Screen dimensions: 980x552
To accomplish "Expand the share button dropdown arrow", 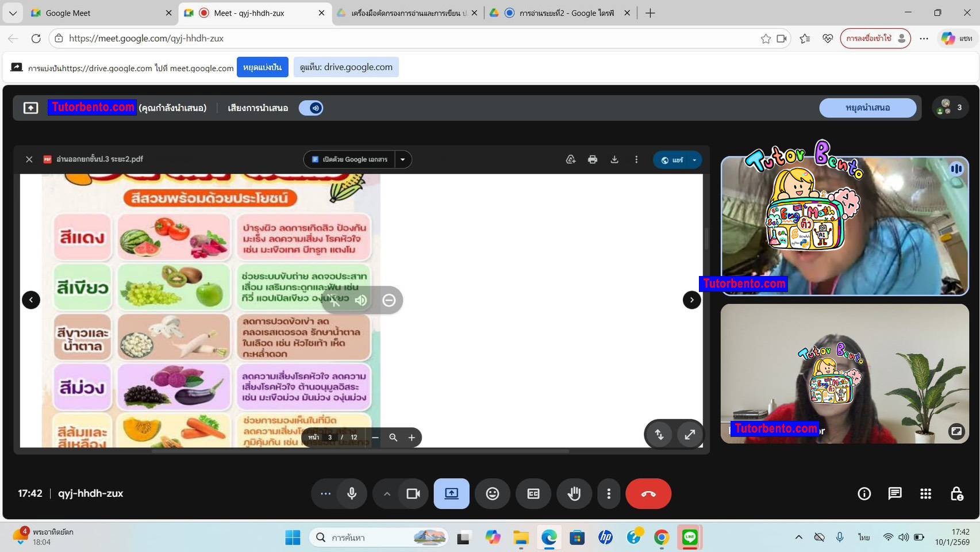I will coord(694,159).
